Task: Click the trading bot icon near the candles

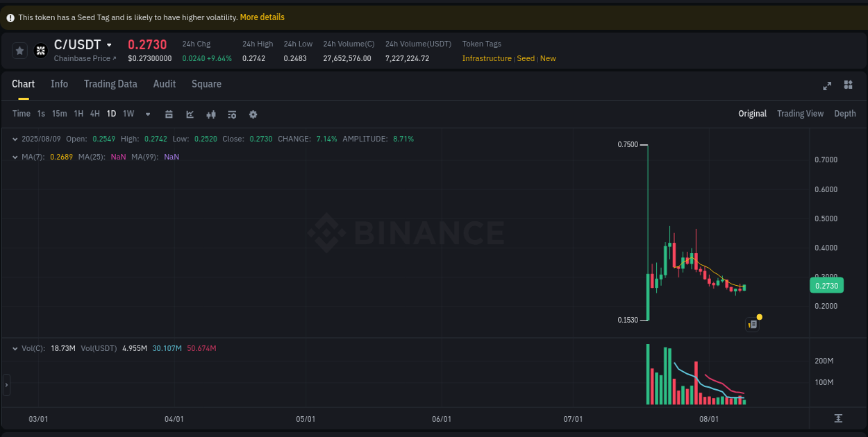Action: point(752,324)
